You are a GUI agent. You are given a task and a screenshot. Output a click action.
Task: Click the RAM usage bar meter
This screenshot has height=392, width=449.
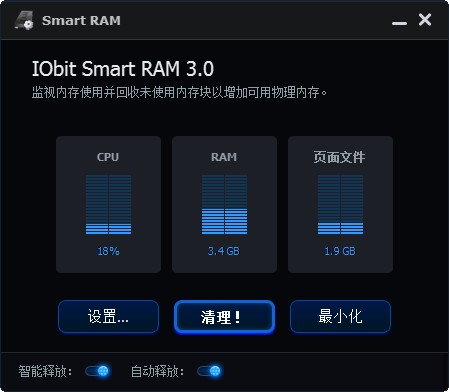224,204
